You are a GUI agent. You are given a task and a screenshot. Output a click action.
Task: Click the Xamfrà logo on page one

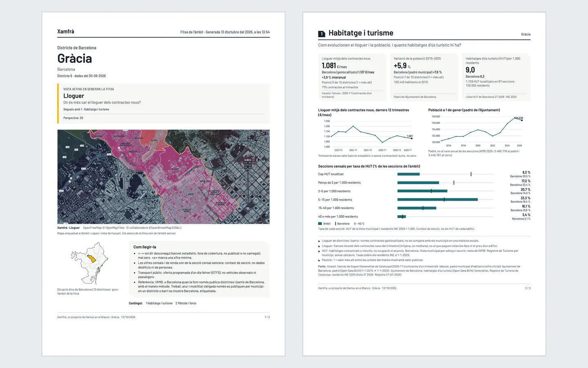[x=66, y=31]
